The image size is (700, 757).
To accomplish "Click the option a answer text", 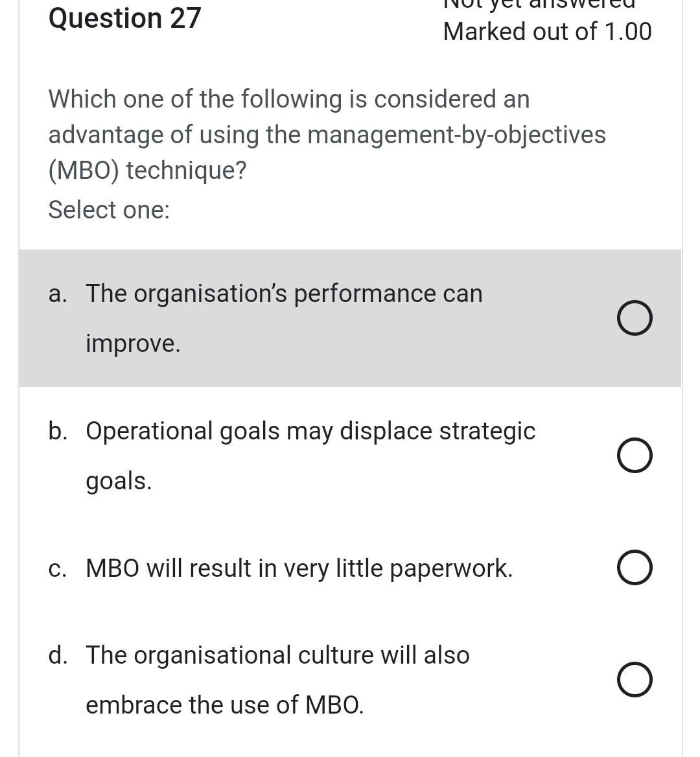I will (x=284, y=293).
